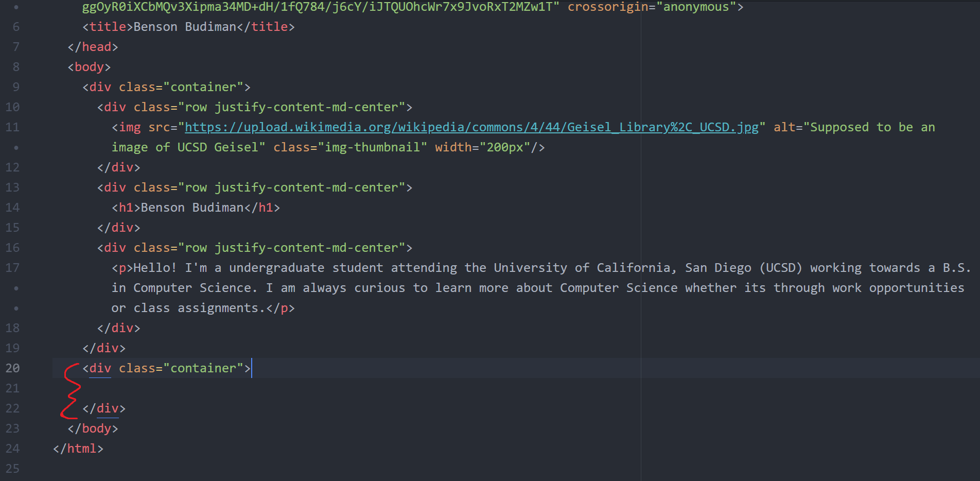Click the row div tag on line 16
This screenshot has height=481, width=980.
(x=255, y=248)
